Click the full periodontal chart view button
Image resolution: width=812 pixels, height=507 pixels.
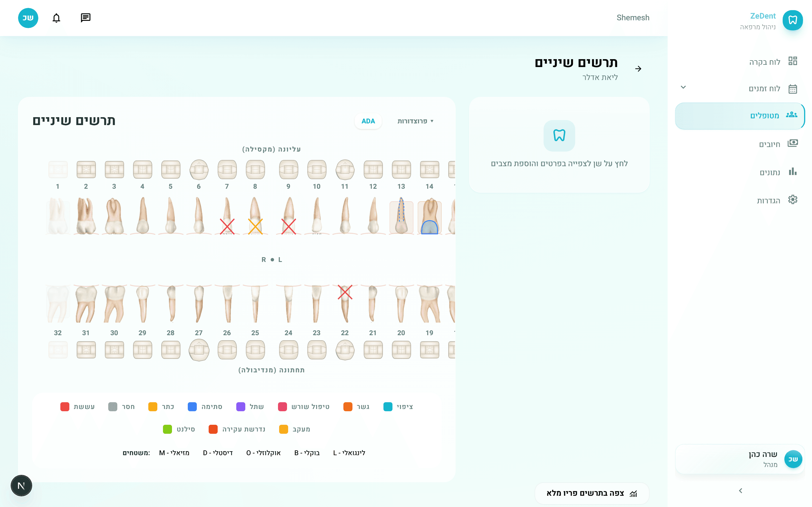pos(592,493)
